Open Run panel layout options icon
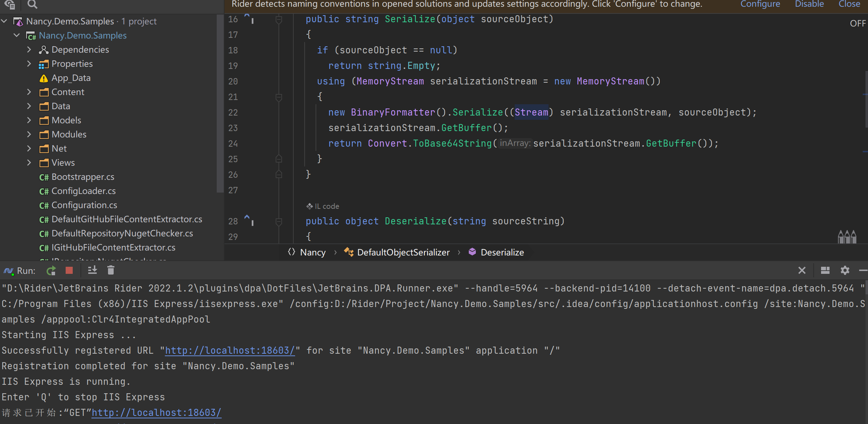The image size is (868, 424). click(x=825, y=271)
